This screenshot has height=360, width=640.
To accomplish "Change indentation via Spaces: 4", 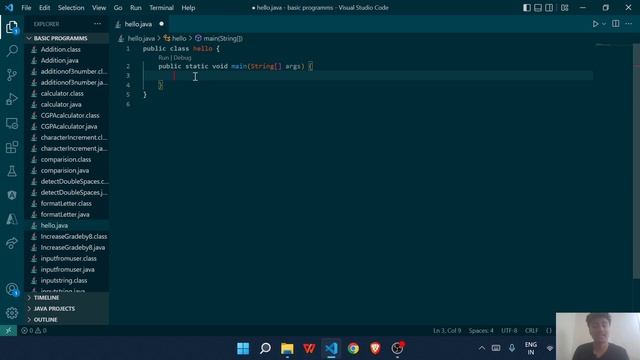I will [481, 331].
